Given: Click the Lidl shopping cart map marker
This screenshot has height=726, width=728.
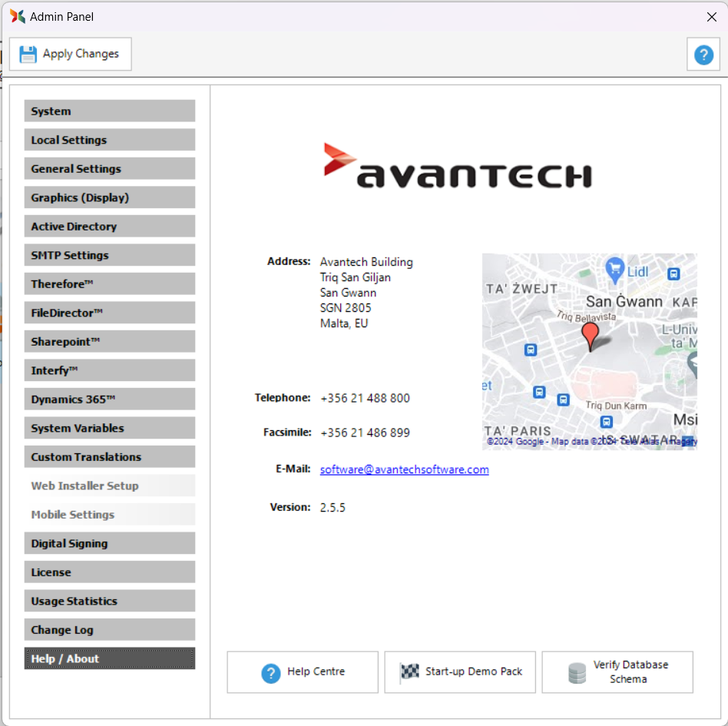Looking at the screenshot, I should (614, 269).
